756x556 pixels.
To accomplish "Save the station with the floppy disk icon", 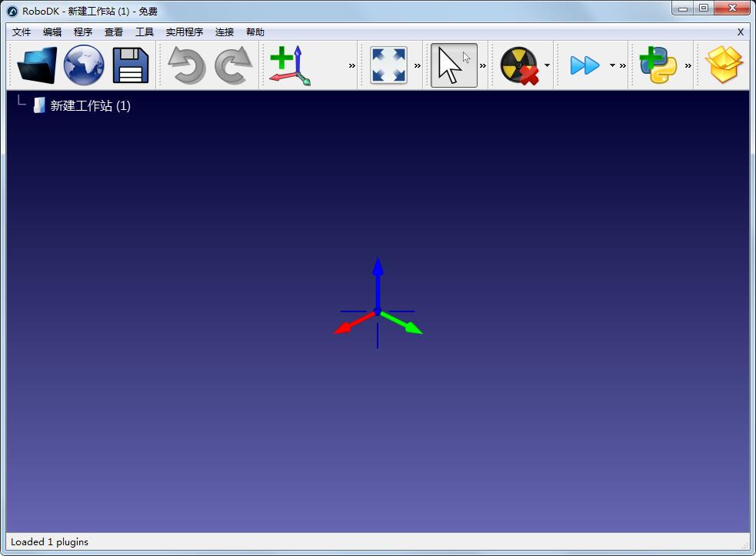I will (131, 65).
